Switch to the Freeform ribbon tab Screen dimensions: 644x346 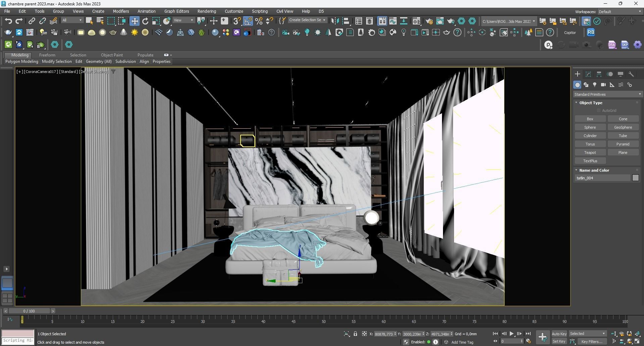[x=47, y=55]
